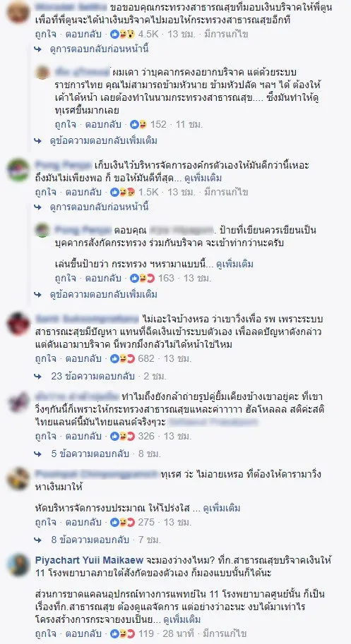Image resolution: width=351 pixels, height=644 pixels.
Task: Click ดูเพิ่มเติม on Piyachart Yuii Maikaew comment
Action: click(182, 619)
